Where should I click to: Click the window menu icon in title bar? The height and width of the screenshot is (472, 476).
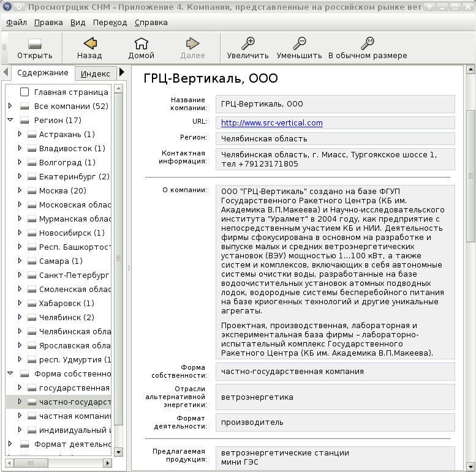(x=7, y=7)
